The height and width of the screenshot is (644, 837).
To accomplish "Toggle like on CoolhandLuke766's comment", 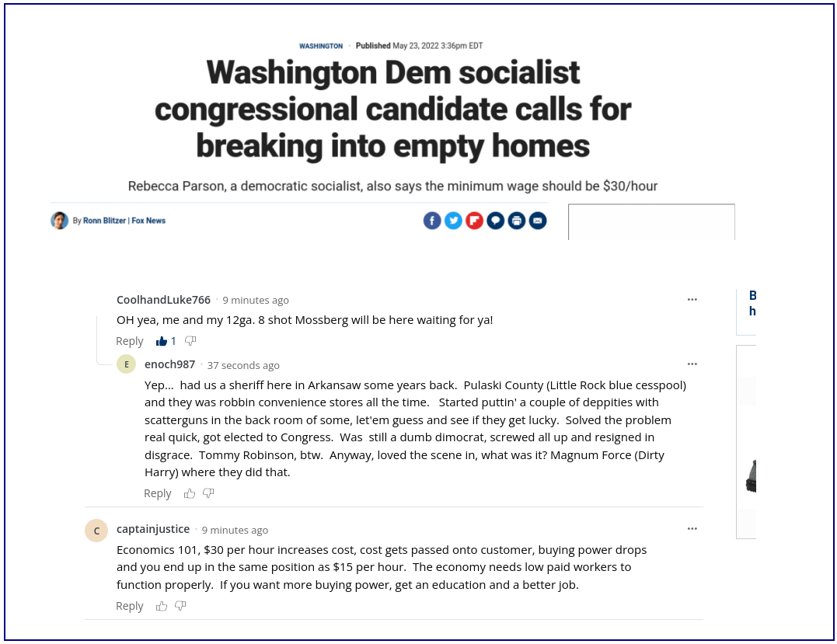I will click(162, 342).
